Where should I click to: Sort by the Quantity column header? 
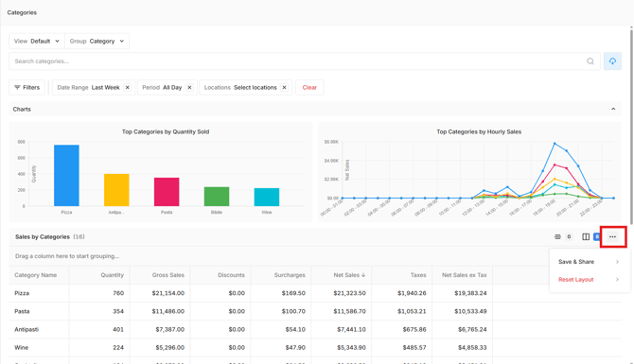112,275
